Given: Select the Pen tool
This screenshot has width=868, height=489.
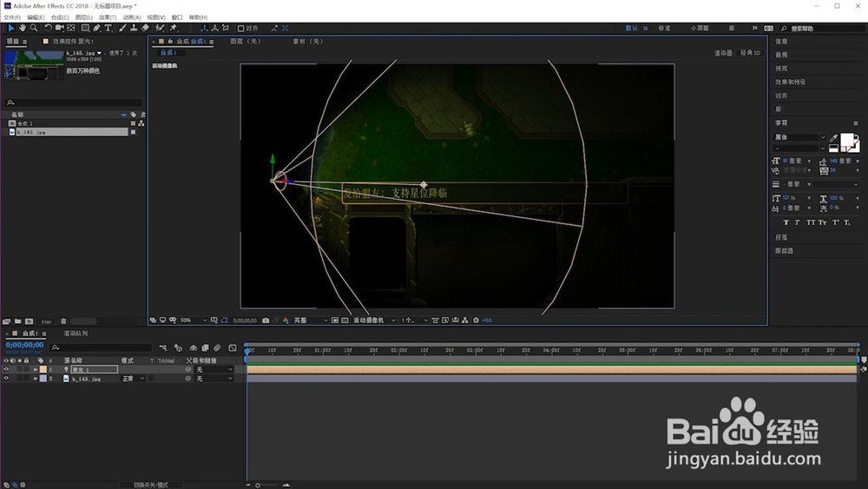Looking at the screenshot, I should [97, 28].
